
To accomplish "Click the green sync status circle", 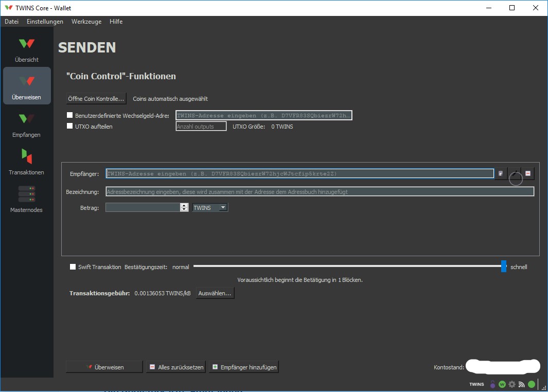I will tap(532, 384).
